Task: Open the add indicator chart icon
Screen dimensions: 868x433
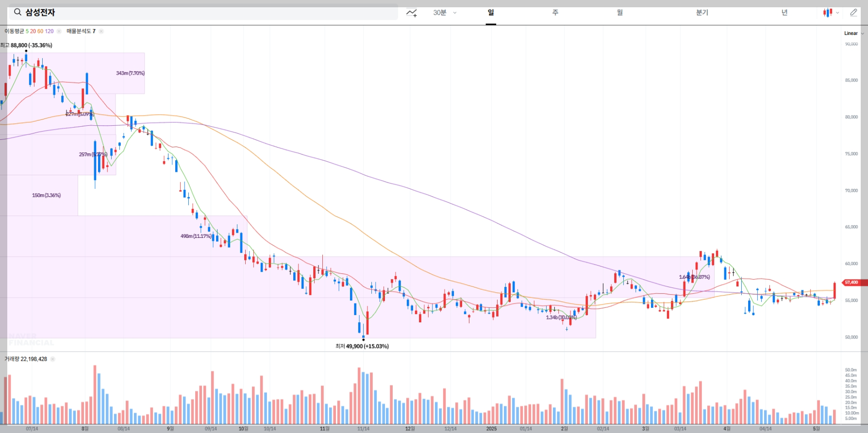Action: 412,13
